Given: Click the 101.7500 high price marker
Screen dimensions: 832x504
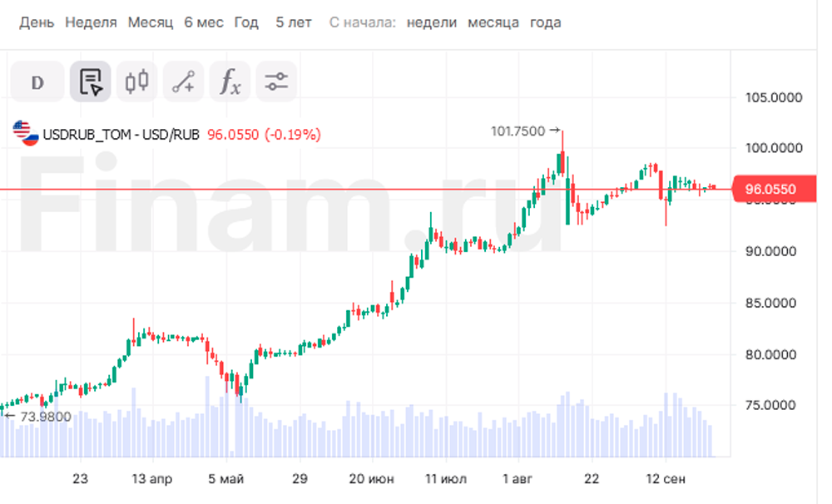Looking at the screenshot, I should (x=518, y=131).
